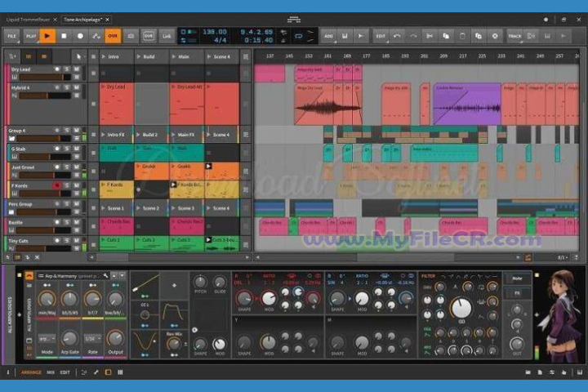Mute the Dry Lead track

click(x=76, y=69)
